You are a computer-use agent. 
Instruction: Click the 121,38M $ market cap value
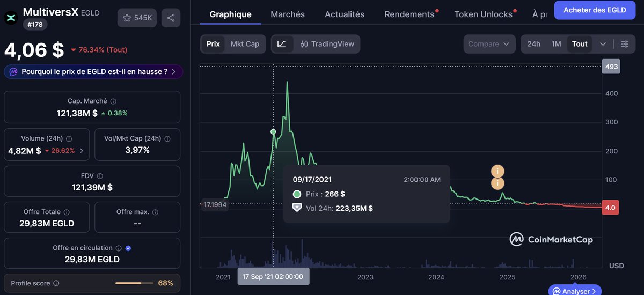click(x=77, y=113)
